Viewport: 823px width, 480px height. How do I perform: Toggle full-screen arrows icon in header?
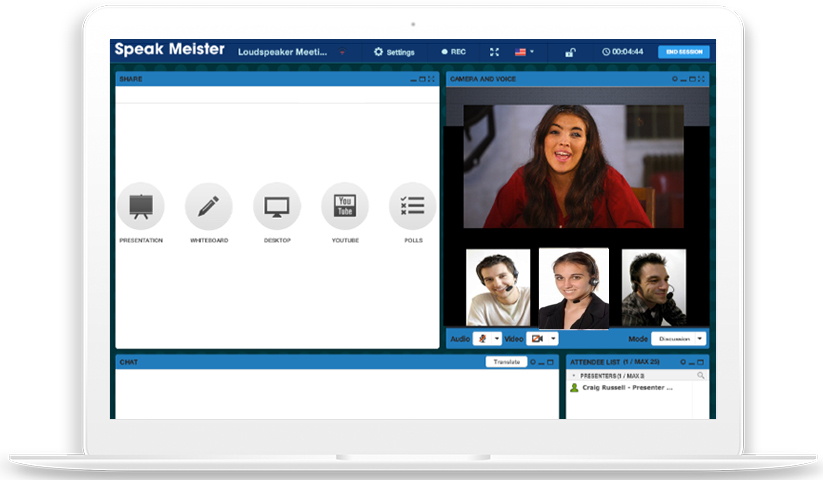click(x=494, y=52)
